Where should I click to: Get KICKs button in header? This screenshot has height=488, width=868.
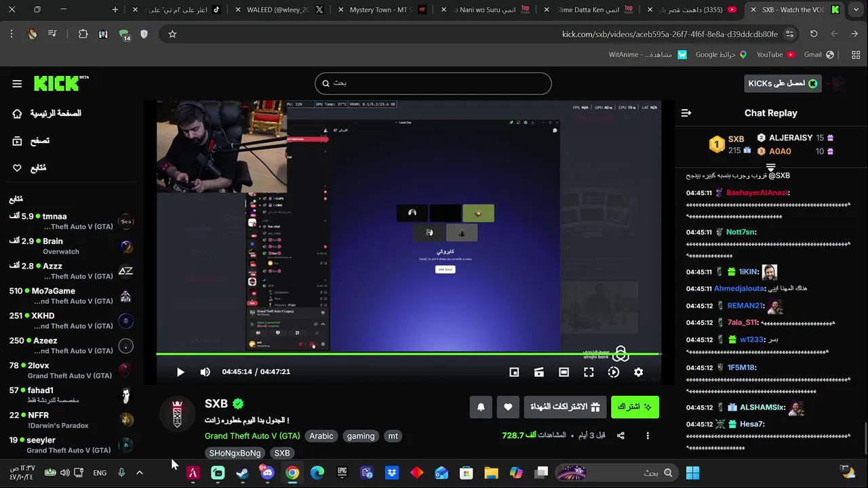pos(783,83)
